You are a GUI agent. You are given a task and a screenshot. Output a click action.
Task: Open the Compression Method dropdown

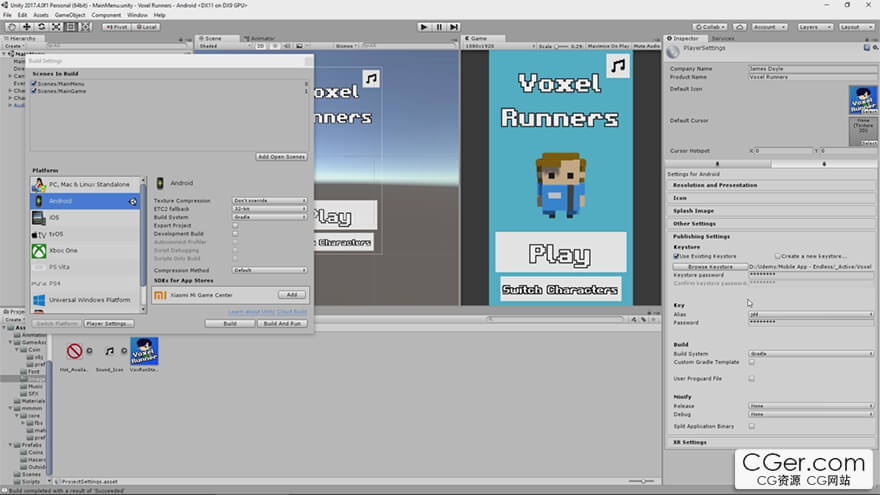[269, 270]
